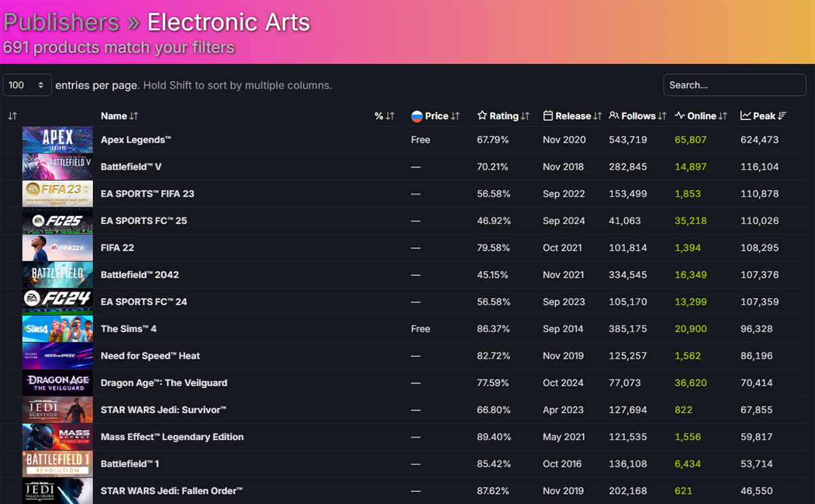This screenshot has width=815, height=504.
Task: Click The Sims 4 thumbnail image
Action: point(58,329)
